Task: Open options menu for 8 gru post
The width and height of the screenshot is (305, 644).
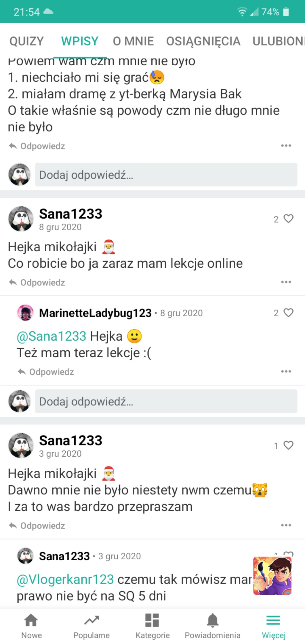Action: 286,282
